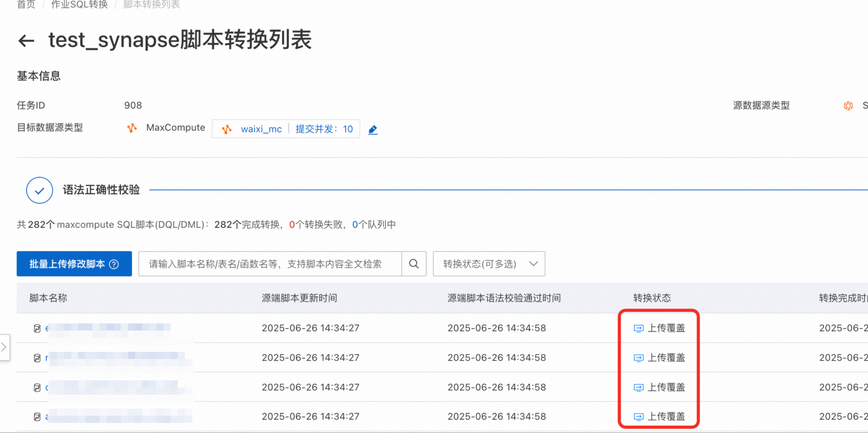Click the back arrow beside the page title
The image size is (868, 433).
[x=26, y=41]
